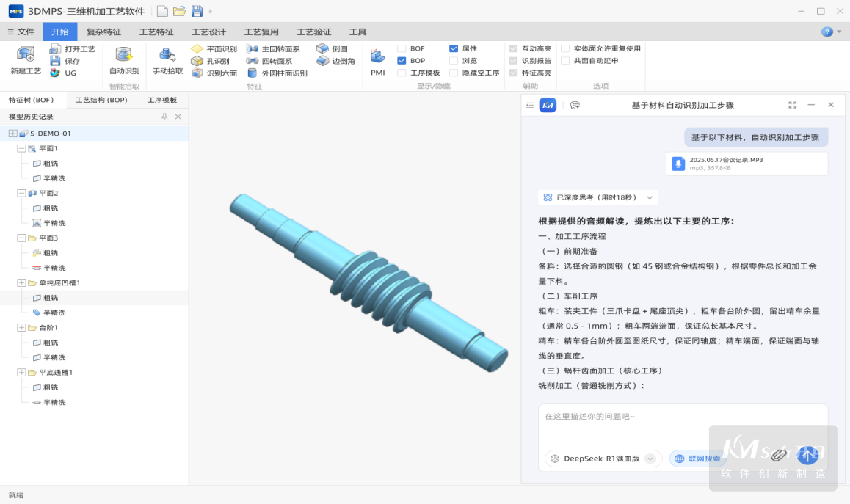Viewport: 850px width, 504px height.
Task: Select the 手动拾取 manual pick tool
Action: (167, 55)
